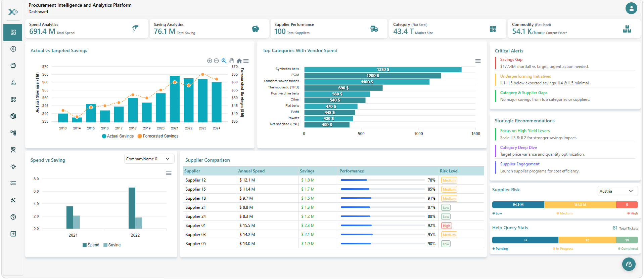Select the hand panning chart tool
Image resolution: width=644 pixels, height=279 pixels.
point(231,61)
